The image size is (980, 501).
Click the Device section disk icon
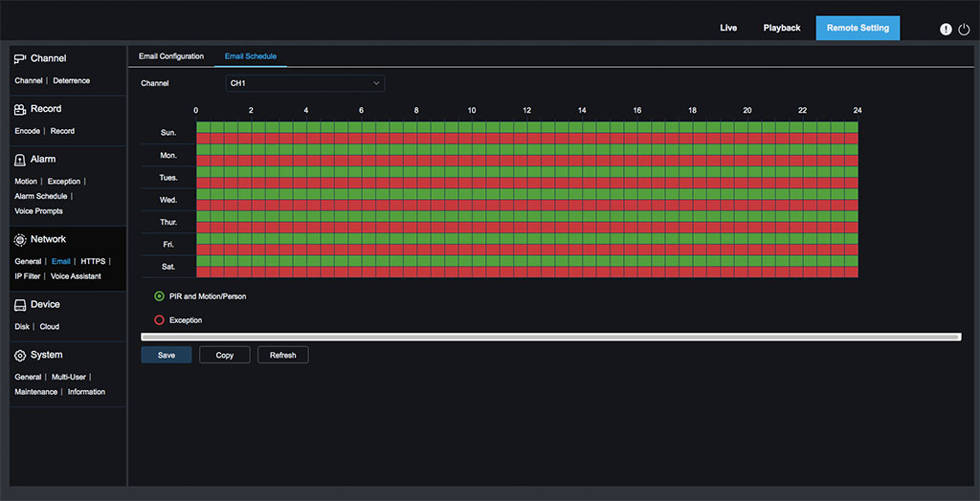click(20, 305)
